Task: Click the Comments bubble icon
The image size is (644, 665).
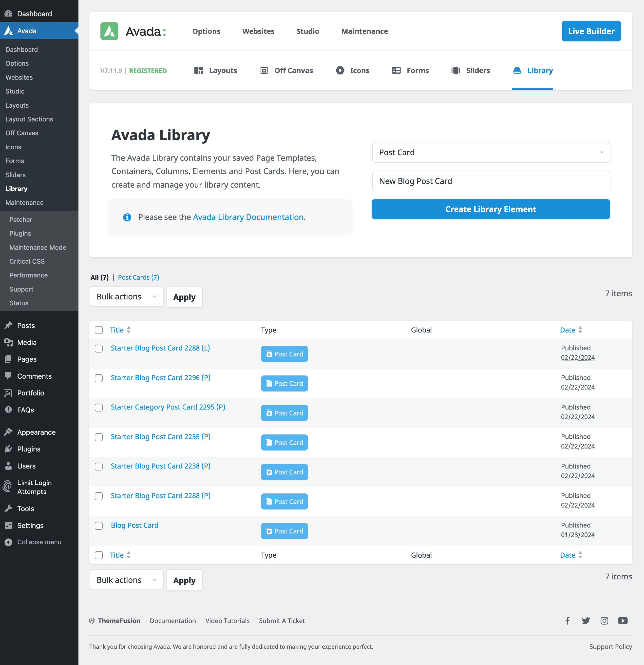Action: [x=8, y=376]
